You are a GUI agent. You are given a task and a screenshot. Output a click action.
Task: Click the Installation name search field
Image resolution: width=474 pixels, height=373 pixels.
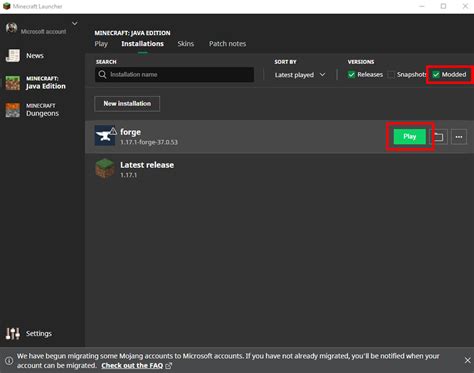[175, 74]
